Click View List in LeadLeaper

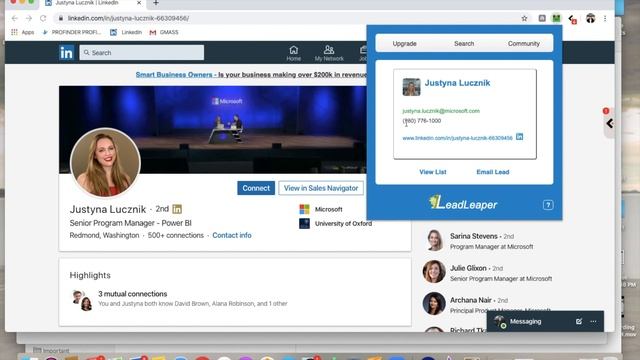[x=433, y=172]
